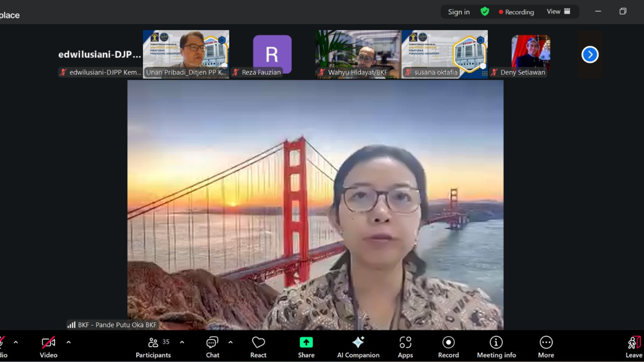Open AI Companion sparkle icon
Image resolution: width=644 pixels, height=362 pixels.
[x=358, y=343]
